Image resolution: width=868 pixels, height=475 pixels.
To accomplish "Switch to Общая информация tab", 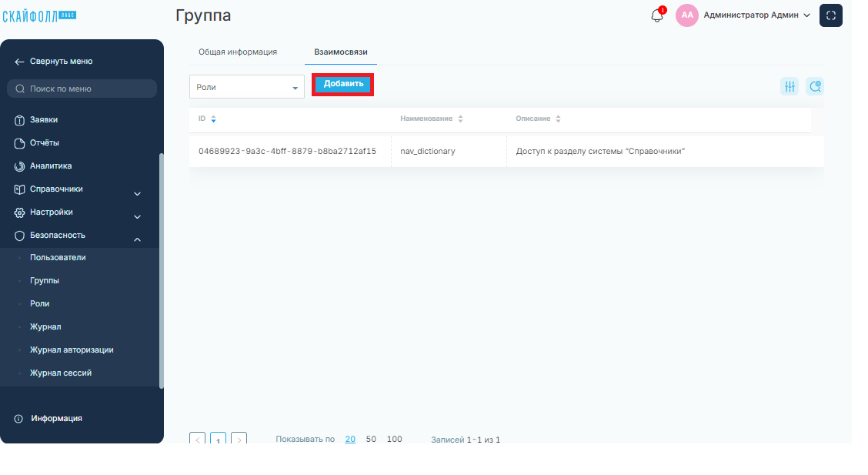I will 238,52.
